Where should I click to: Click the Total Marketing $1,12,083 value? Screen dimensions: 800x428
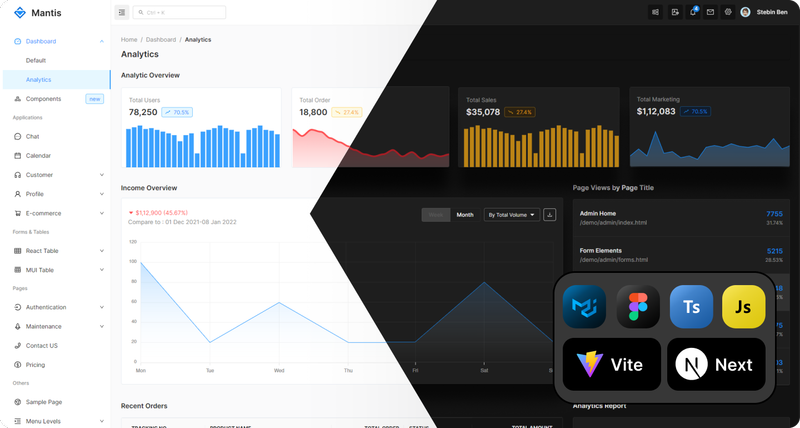coord(656,111)
